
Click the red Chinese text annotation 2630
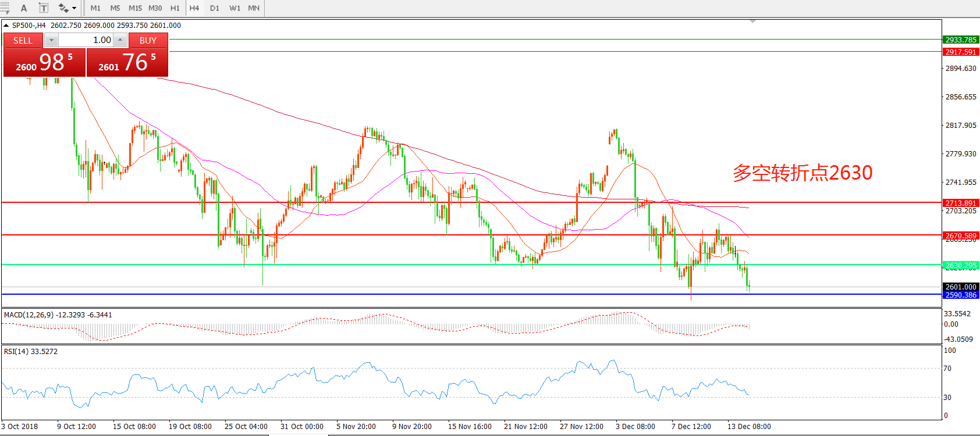802,173
